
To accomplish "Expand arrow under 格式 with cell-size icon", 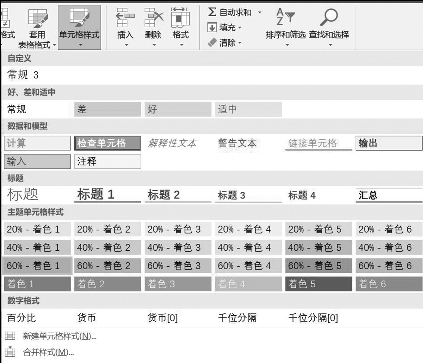I will click(182, 45).
